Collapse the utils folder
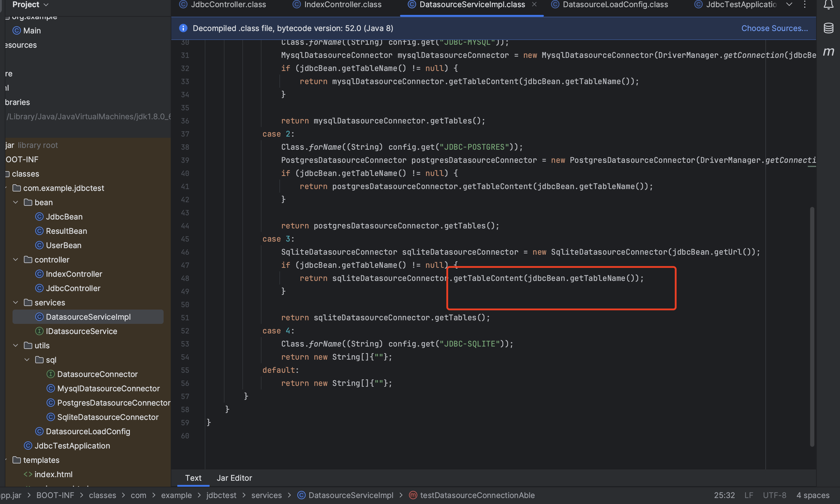Screen dimensions: 840x504 click(16, 345)
